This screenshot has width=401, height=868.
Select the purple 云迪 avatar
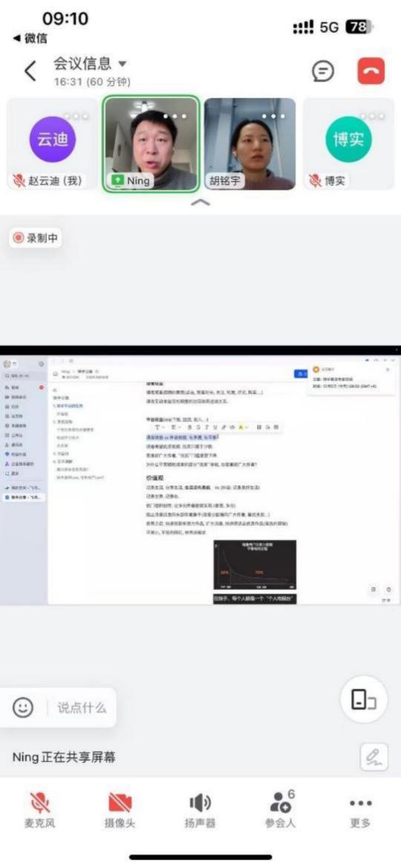(52, 139)
